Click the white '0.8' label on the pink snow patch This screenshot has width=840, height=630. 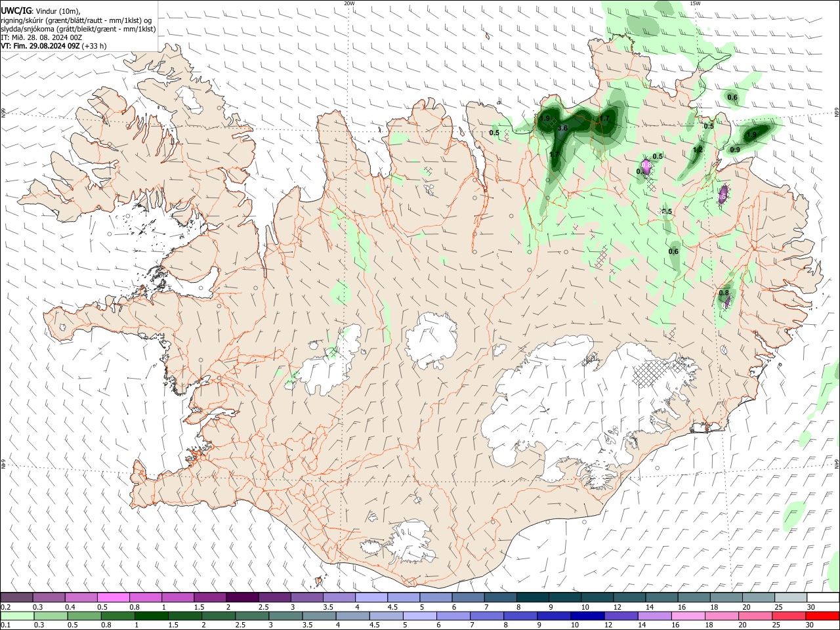point(646,164)
